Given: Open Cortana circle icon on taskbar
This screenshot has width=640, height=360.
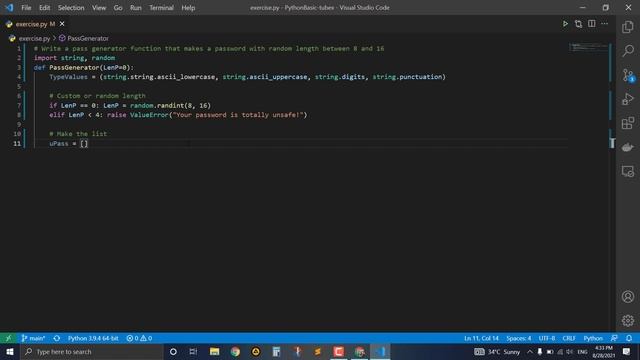Looking at the screenshot, I should [x=173, y=352].
